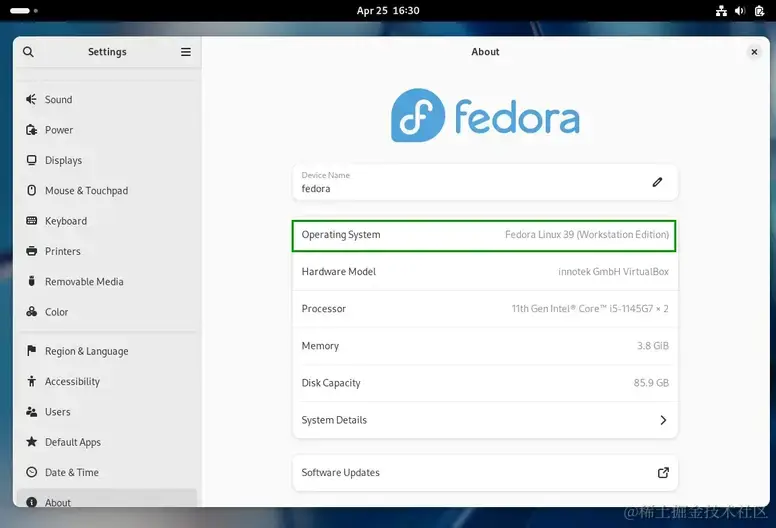Click the Disk Capacity row label
Image resolution: width=776 pixels, height=528 pixels.
(331, 383)
